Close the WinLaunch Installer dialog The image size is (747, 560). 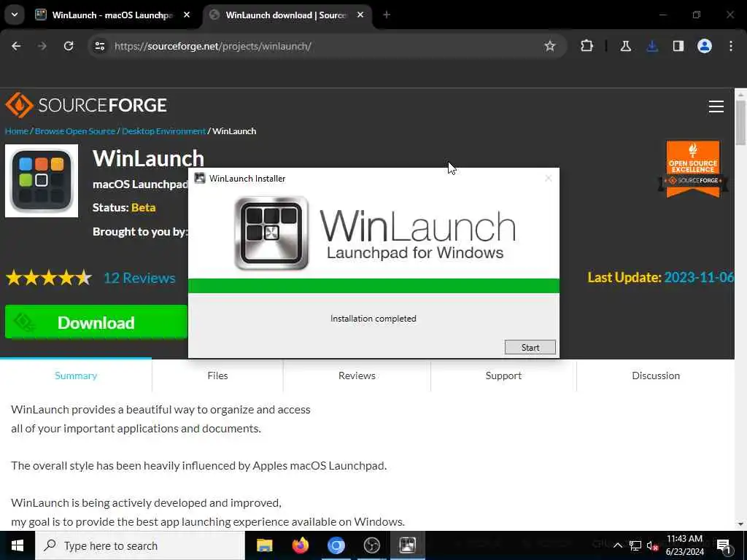coord(549,178)
